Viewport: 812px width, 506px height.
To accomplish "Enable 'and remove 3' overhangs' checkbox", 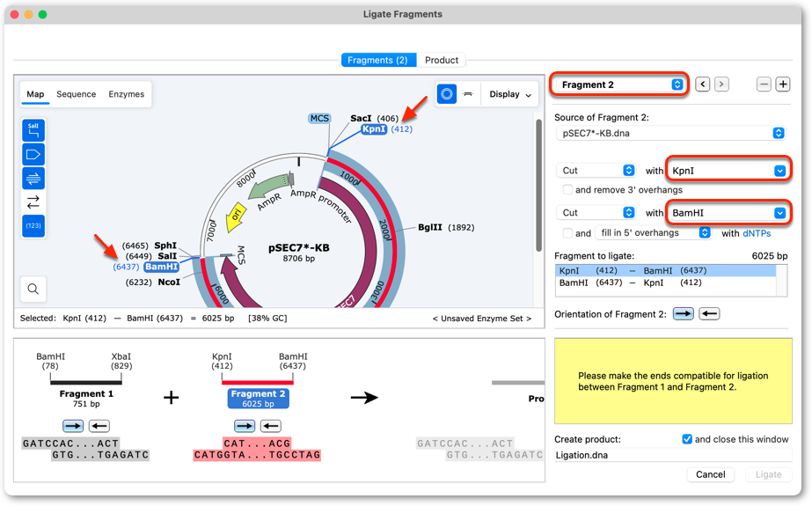I will click(x=567, y=189).
